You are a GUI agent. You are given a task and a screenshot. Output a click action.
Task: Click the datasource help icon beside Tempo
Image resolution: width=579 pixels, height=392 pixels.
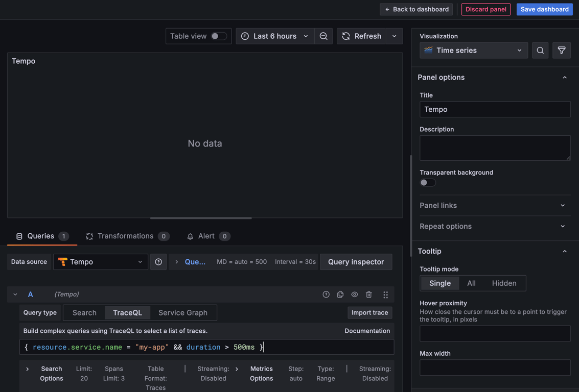click(158, 261)
